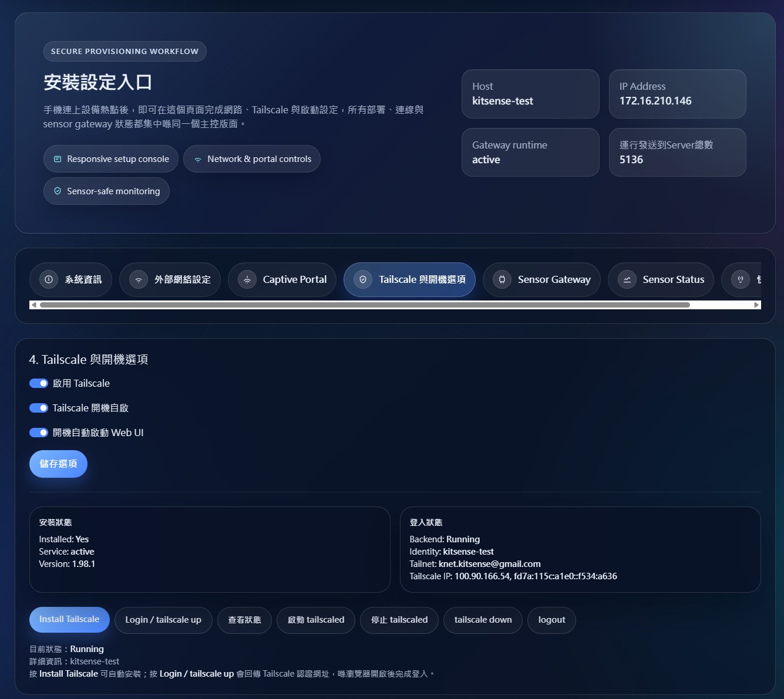Click the 安裝狀態 panel title

[x=55, y=522]
